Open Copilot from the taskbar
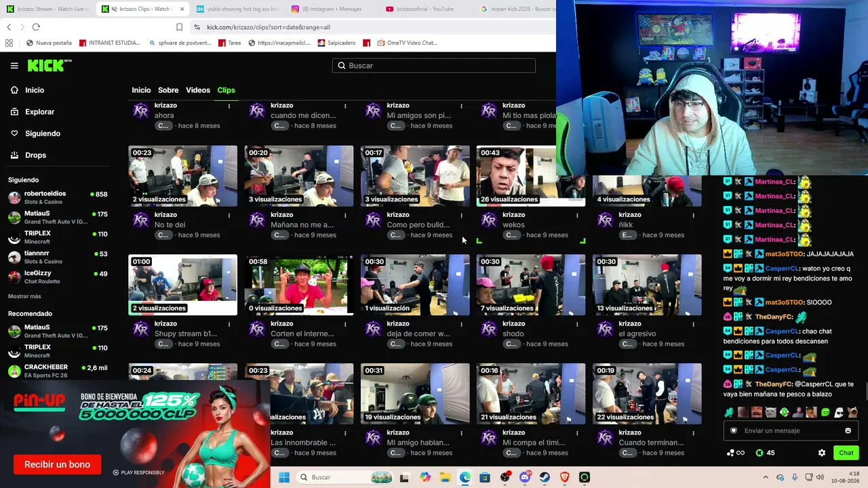 click(x=425, y=477)
